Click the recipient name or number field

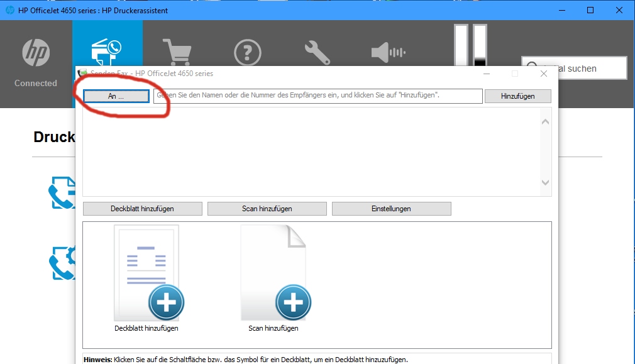tap(318, 96)
